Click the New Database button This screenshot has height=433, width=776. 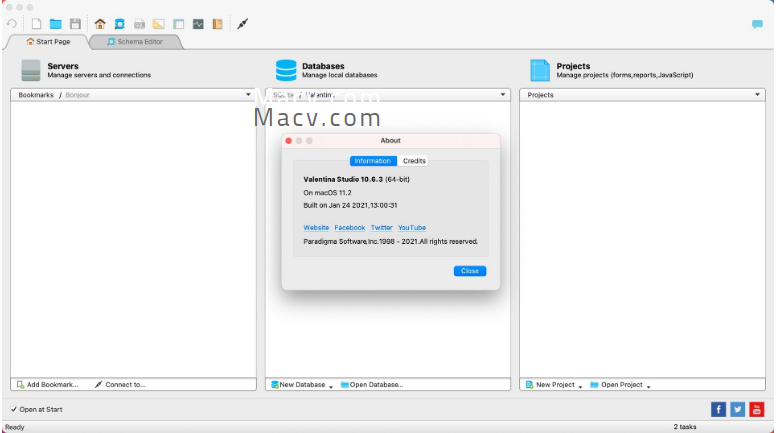tap(298, 385)
